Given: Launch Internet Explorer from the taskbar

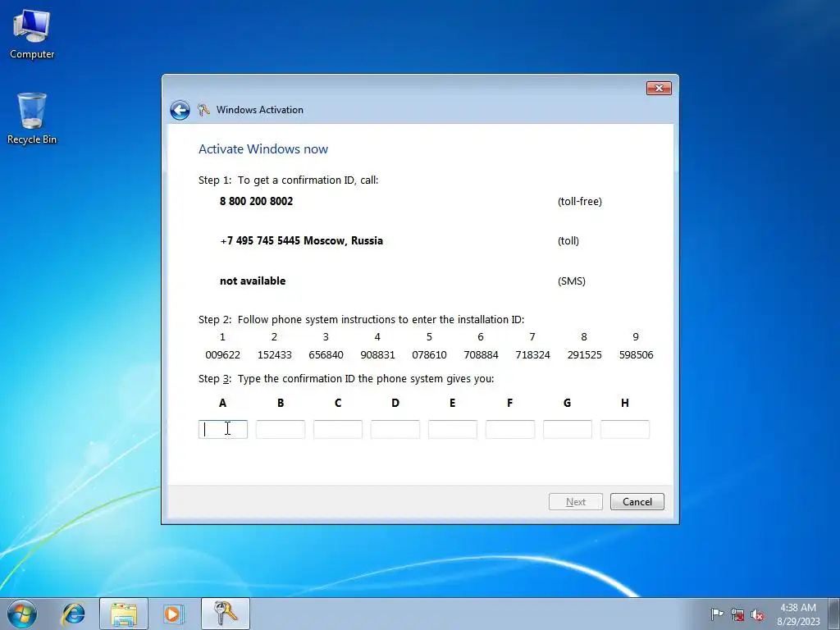Looking at the screenshot, I should click(x=73, y=614).
